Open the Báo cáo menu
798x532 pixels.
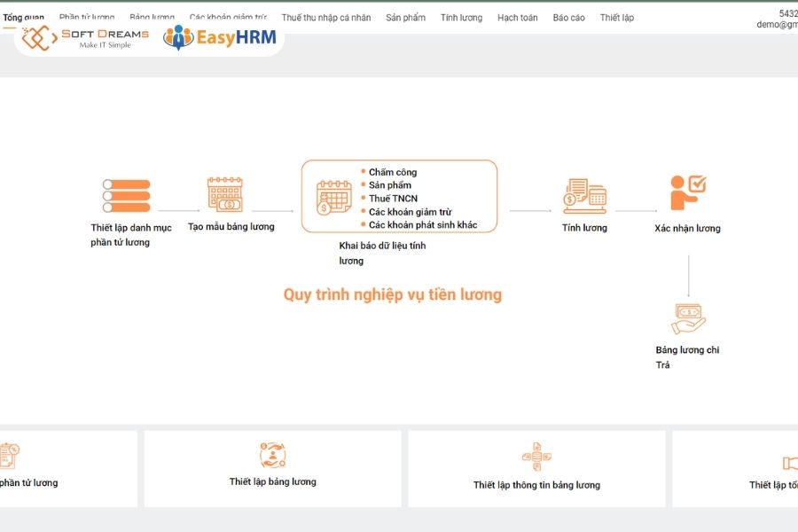[x=569, y=18]
